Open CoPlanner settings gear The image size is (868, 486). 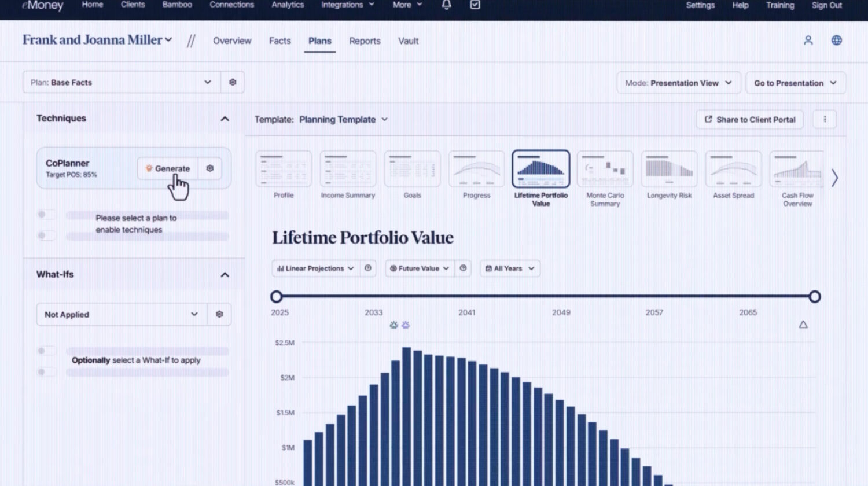click(x=209, y=168)
